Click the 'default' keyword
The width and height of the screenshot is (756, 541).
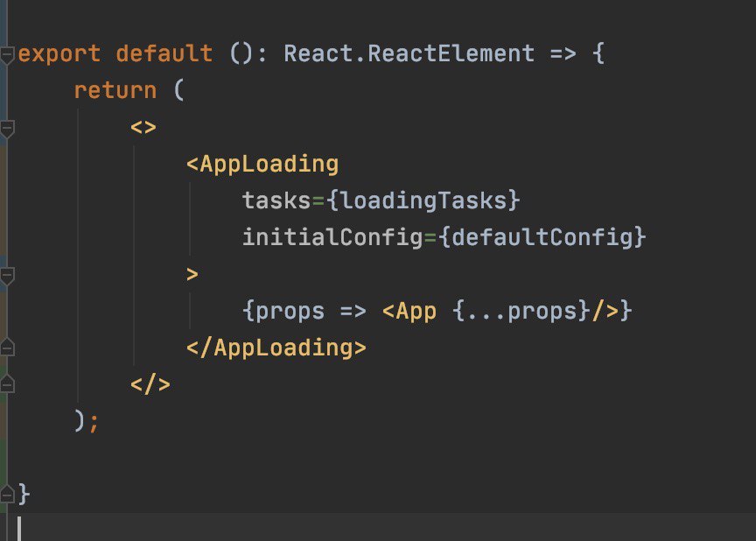(x=164, y=53)
